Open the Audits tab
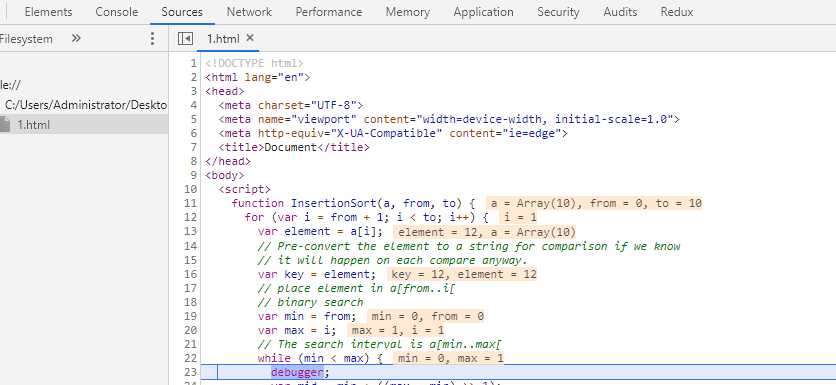The image size is (836, 385). coord(620,12)
